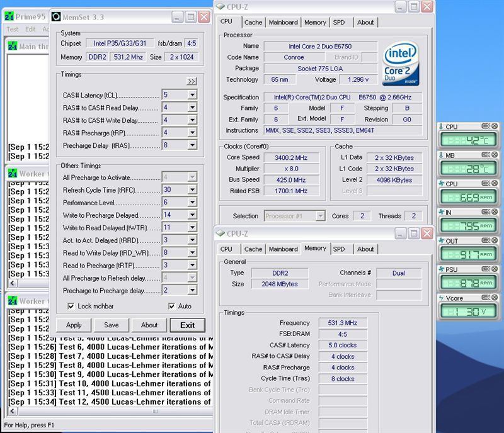This screenshot has width=504, height=433.
Task: Click the Apply button in MemSet
Action: pos(74,325)
